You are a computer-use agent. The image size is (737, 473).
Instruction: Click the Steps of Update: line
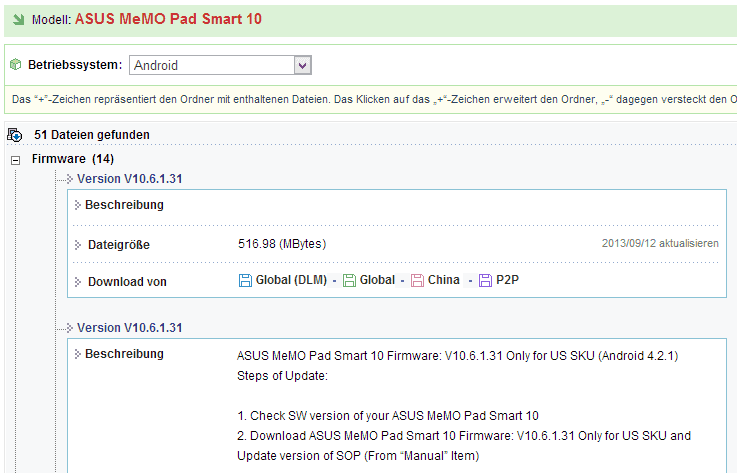[282, 376]
